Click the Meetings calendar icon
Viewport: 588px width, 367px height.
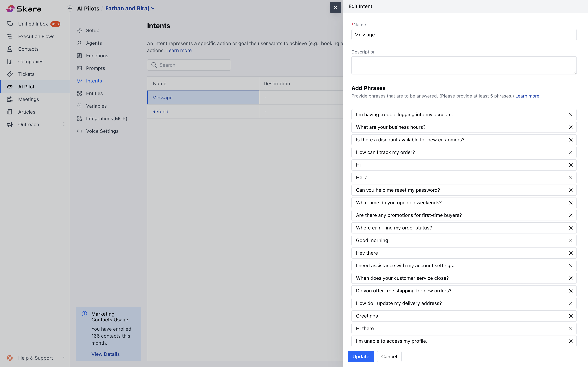10,99
